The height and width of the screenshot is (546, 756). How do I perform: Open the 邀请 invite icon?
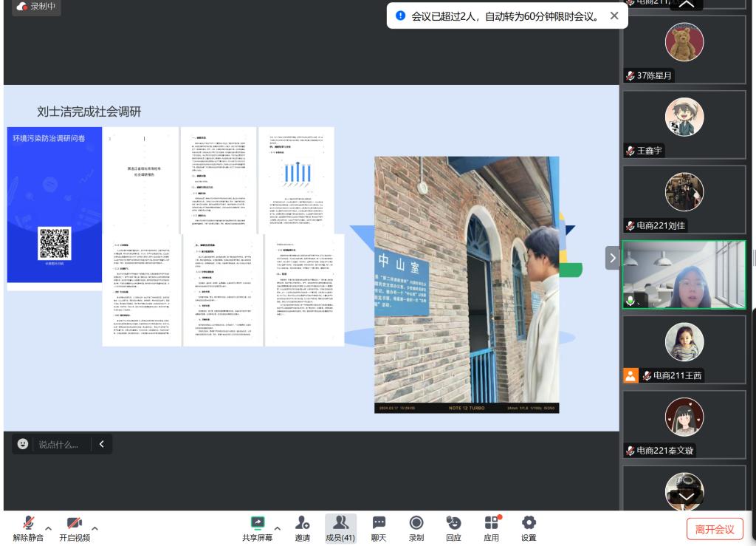pos(302,524)
